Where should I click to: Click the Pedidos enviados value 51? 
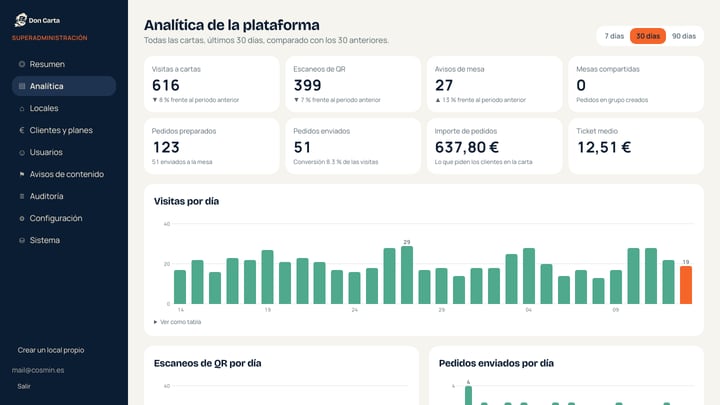point(302,147)
